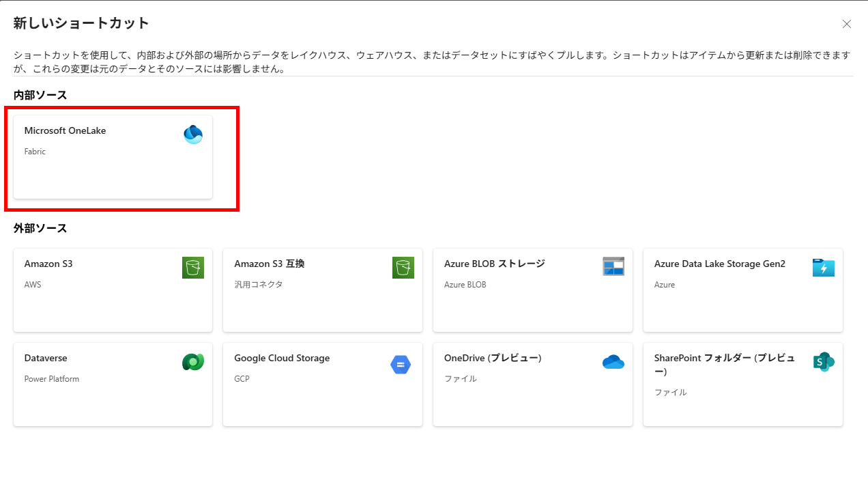Click the Google Cloud Storage hexagon icon
Image resolution: width=868 pixels, height=491 pixels.
(401, 365)
